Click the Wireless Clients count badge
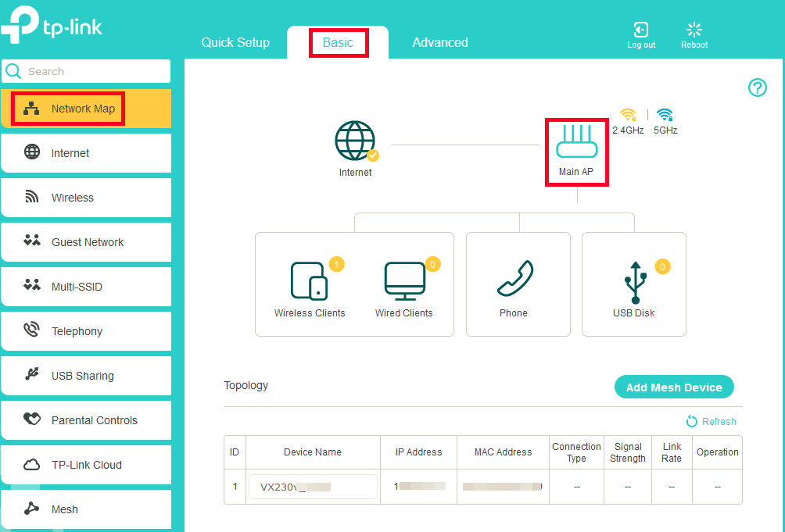 337,264
